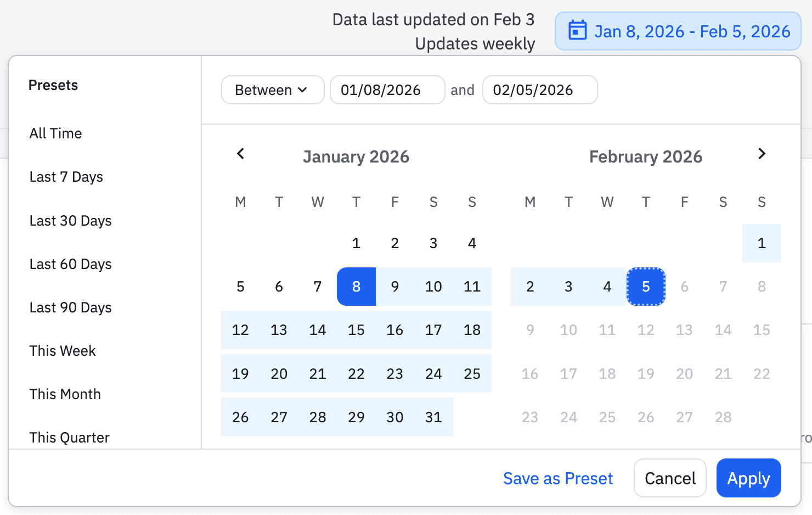Select the Last 60 Days preset
This screenshot has width=812, height=515.
click(70, 264)
